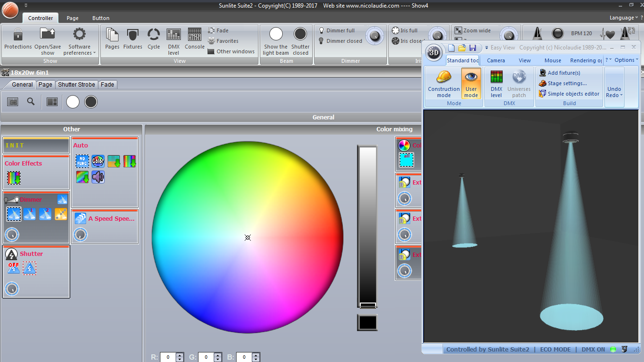Click the Sunlite application orb button
Viewport: 644px width, 362px height.
pyautogui.click(x=10, y=10)
